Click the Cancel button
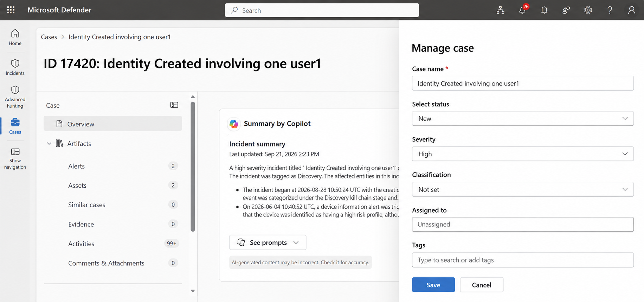Image resolution: width=644 pixels, height=302 pixels. (482, 285)
